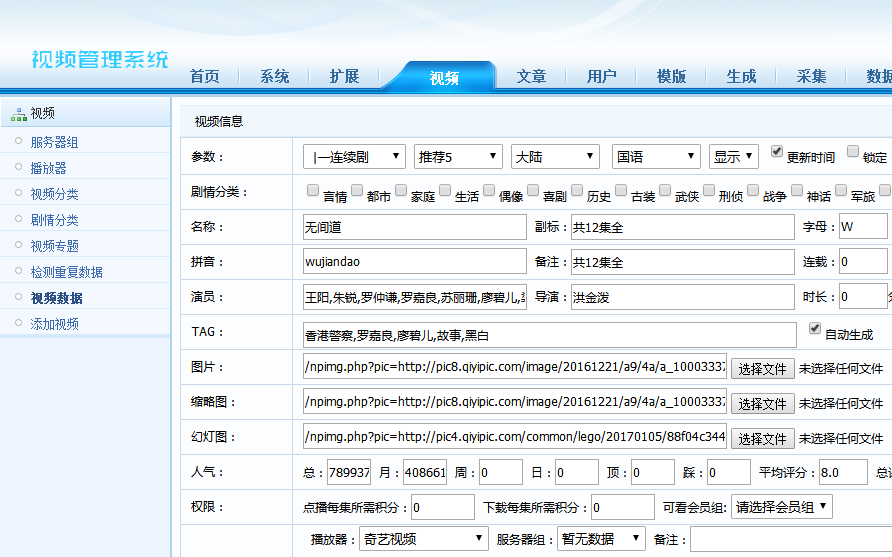Viewport: 892px width, 557px height.
Task: Open the 奇艺视频 player dropdown
Action: (424, 538)
